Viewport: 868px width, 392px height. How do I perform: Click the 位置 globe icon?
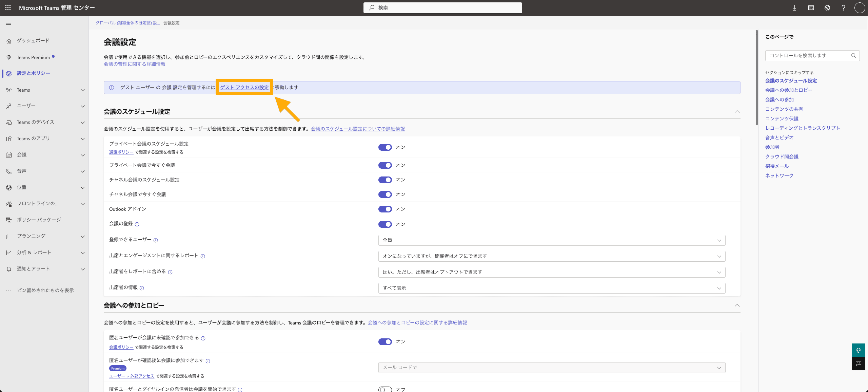pyautogui.click(x=9, y=187)
